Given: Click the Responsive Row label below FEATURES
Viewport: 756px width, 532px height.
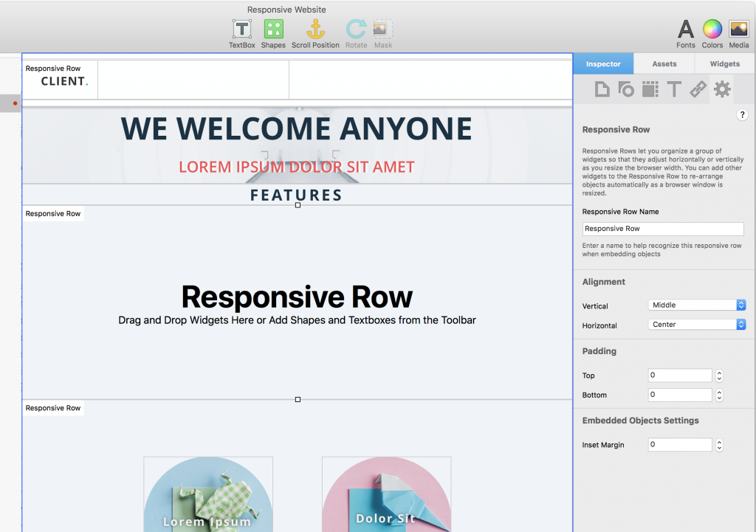Looking at the screenshot, I should tap(53, 213).
